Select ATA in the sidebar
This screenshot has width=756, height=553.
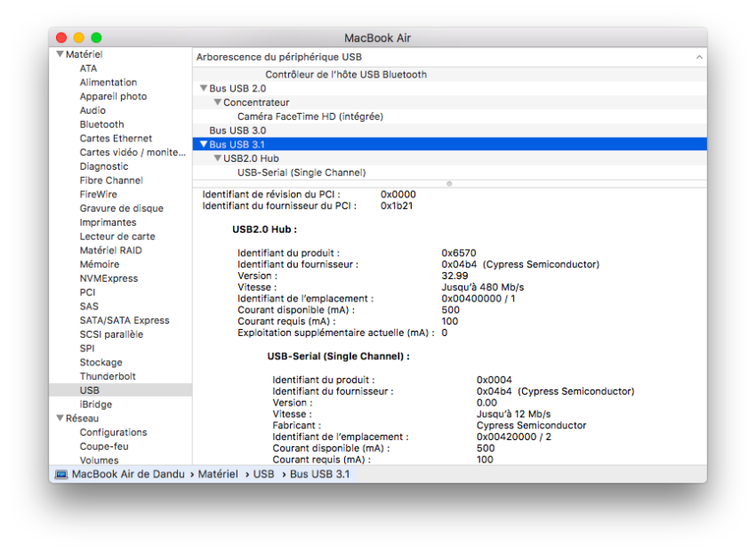[88, 68]
